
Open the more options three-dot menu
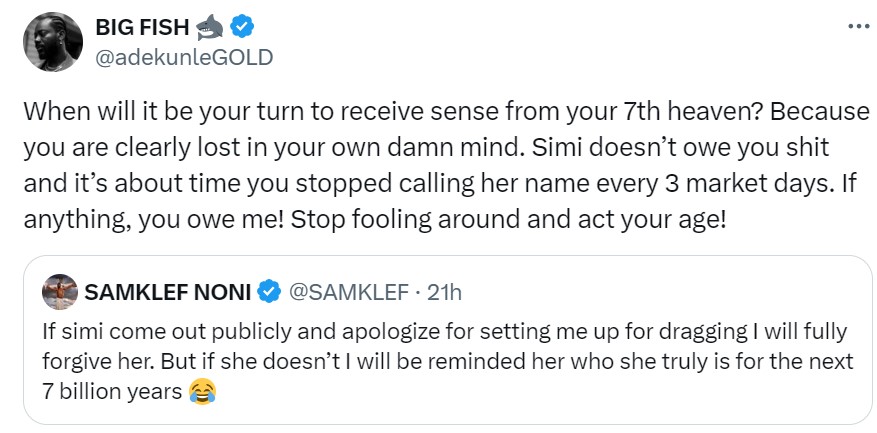pos(856,26)
